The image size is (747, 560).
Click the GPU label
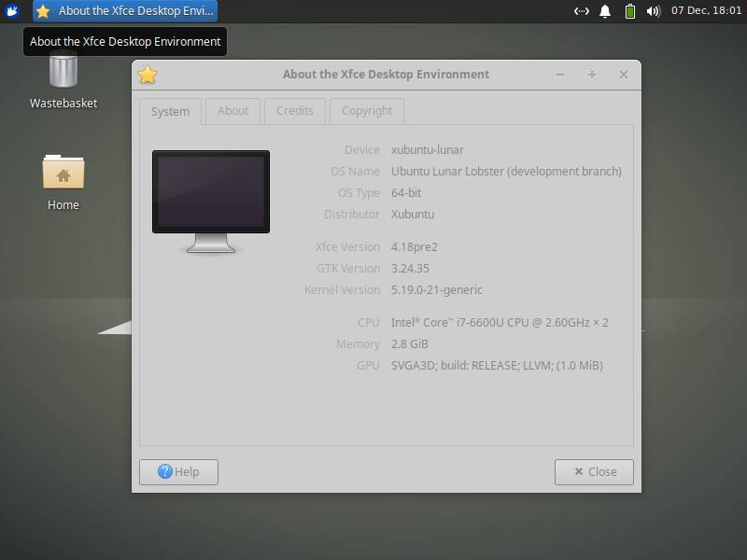[368, 366]
